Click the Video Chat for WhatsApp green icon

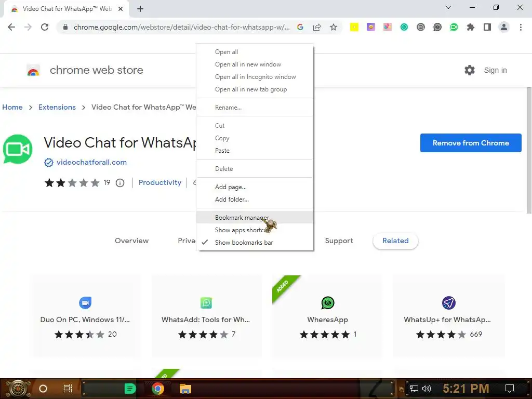click(x=18, y=149)
